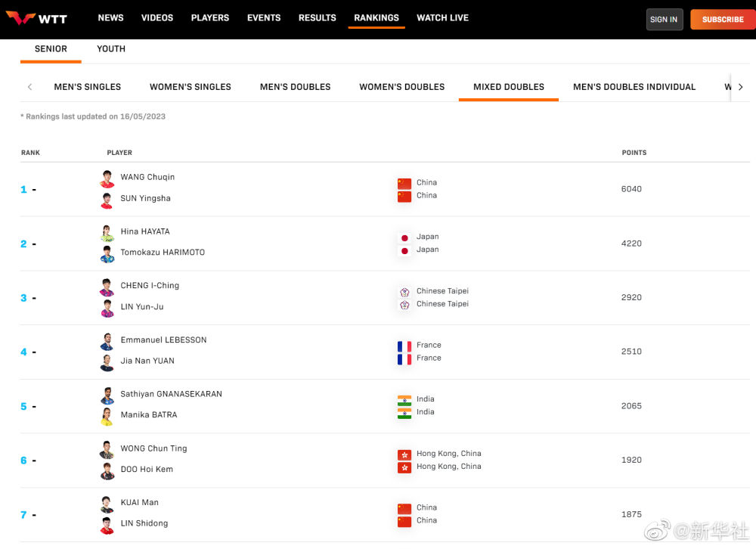Click the China flag beside WANG Chuqin

tap(404, 183)
